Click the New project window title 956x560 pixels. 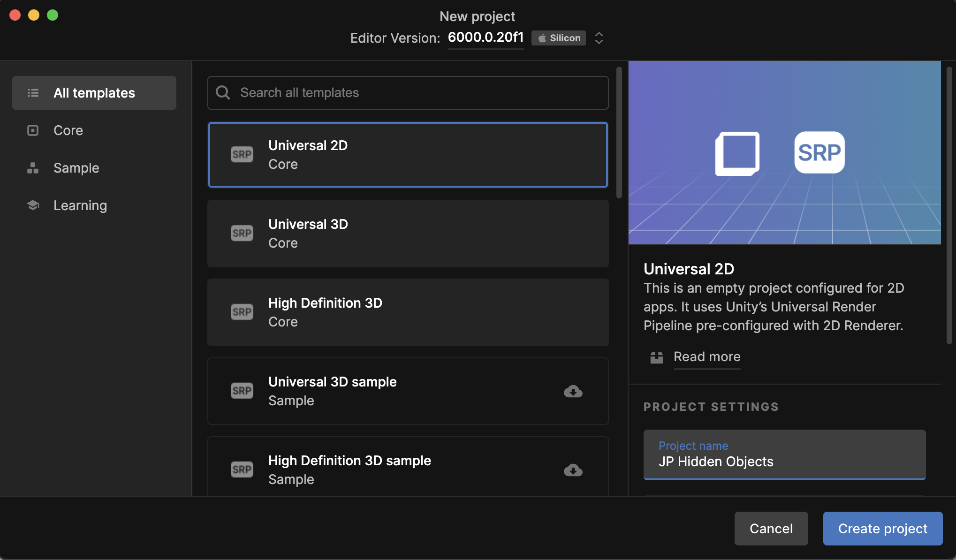(x=477, y=16)
